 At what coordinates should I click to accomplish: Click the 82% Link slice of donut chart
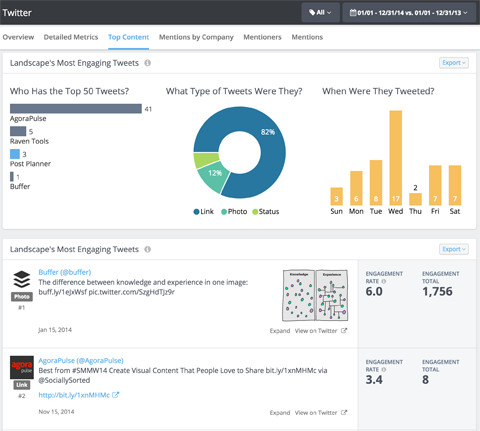[268, 132]
